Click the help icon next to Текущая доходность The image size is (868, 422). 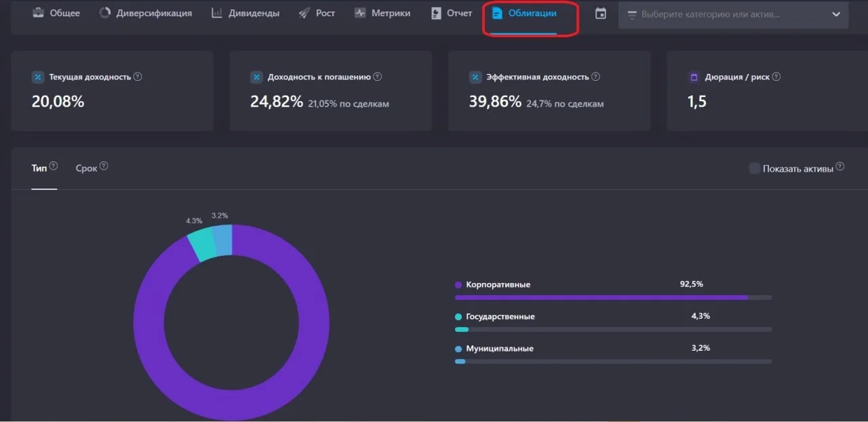[138, 77]
